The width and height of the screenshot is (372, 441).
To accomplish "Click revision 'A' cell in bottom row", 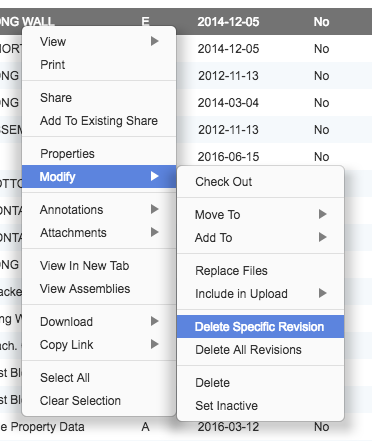I will [x=145, y=427].
